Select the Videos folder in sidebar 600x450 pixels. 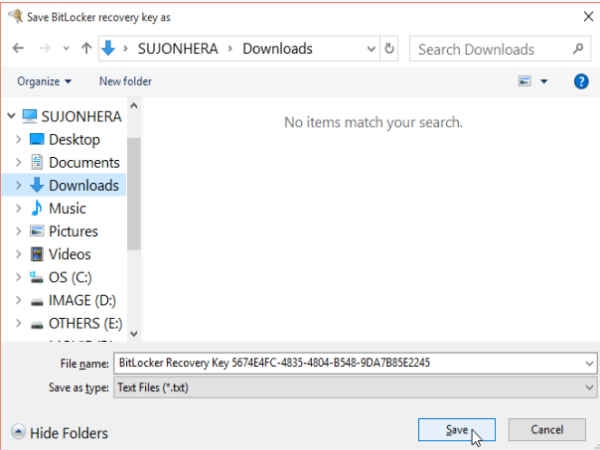click(x=70, y=254)
